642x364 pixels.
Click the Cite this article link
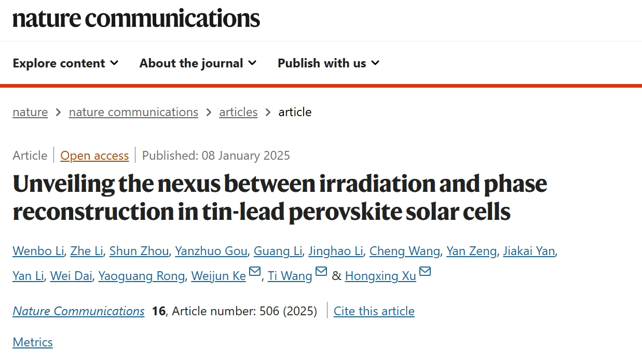(374, 311)
